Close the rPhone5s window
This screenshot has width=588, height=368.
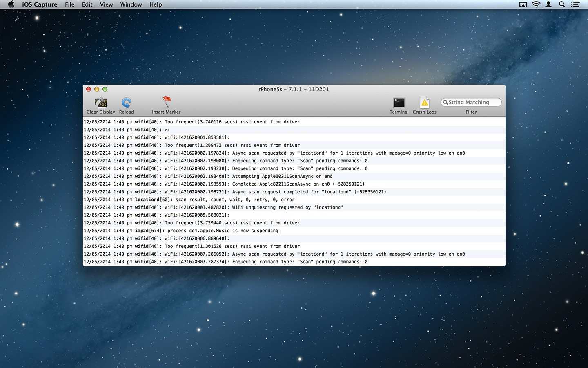[89, 89]
